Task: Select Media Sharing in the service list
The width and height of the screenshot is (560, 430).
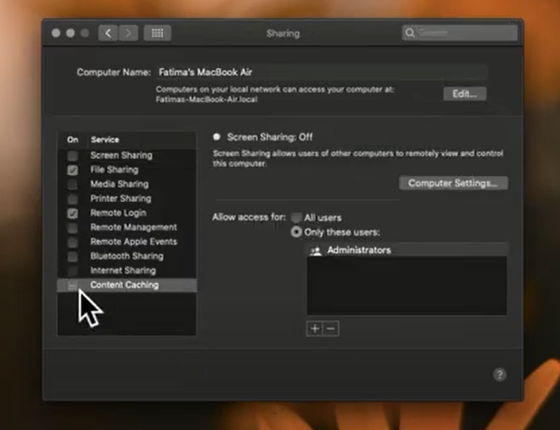Action: 127,184
